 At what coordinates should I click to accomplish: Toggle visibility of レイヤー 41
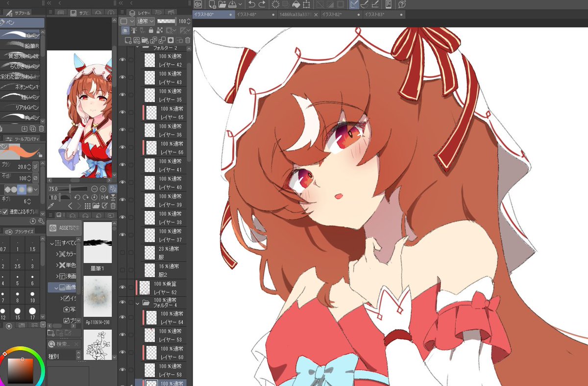[x=122, y=165]
